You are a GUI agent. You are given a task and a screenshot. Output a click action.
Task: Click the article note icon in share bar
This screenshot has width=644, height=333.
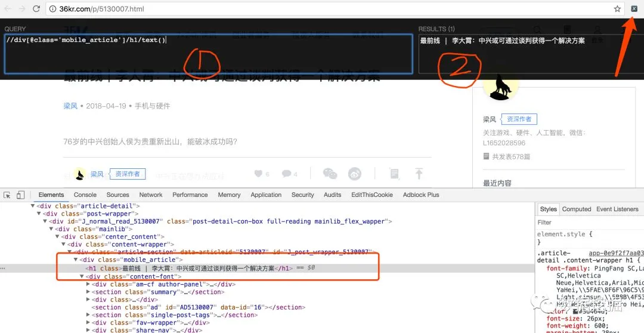pos(394,174)
